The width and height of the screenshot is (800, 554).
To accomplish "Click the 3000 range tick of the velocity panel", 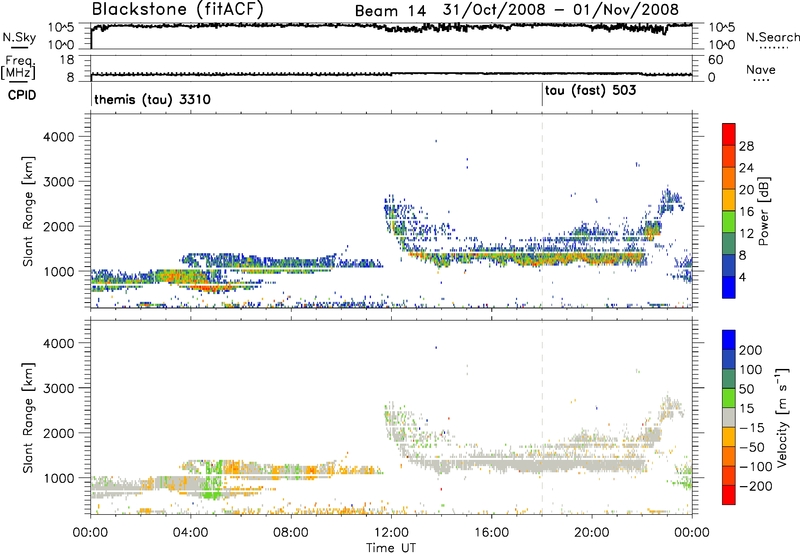I will coord(59,388).
